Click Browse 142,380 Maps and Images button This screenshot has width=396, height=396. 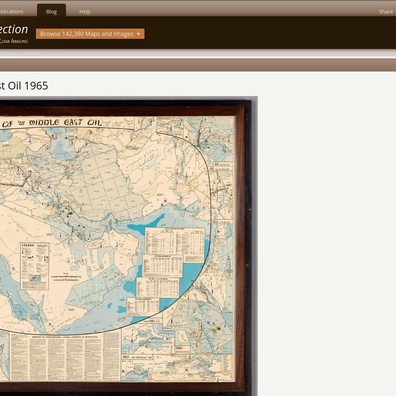90,34
